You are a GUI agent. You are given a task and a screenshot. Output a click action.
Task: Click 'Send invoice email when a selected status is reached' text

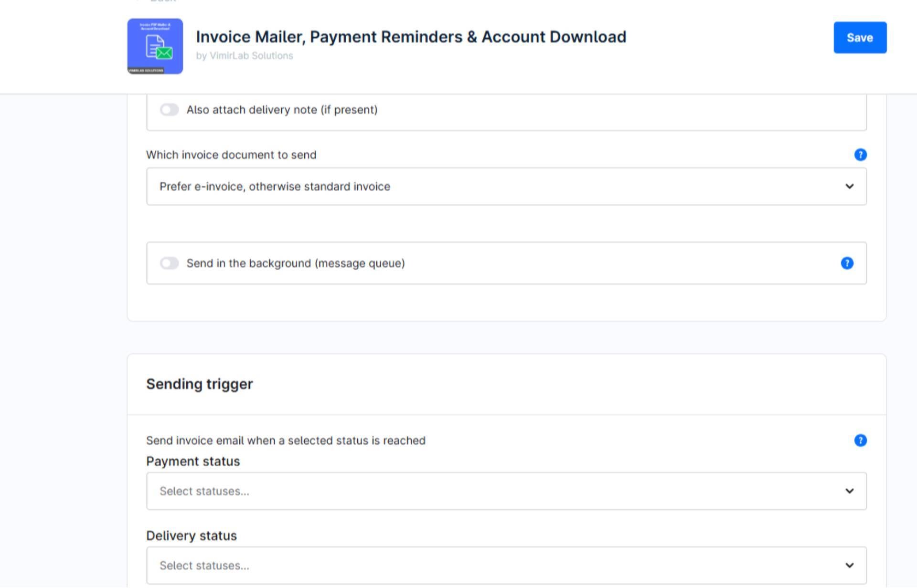pos(286,441)
